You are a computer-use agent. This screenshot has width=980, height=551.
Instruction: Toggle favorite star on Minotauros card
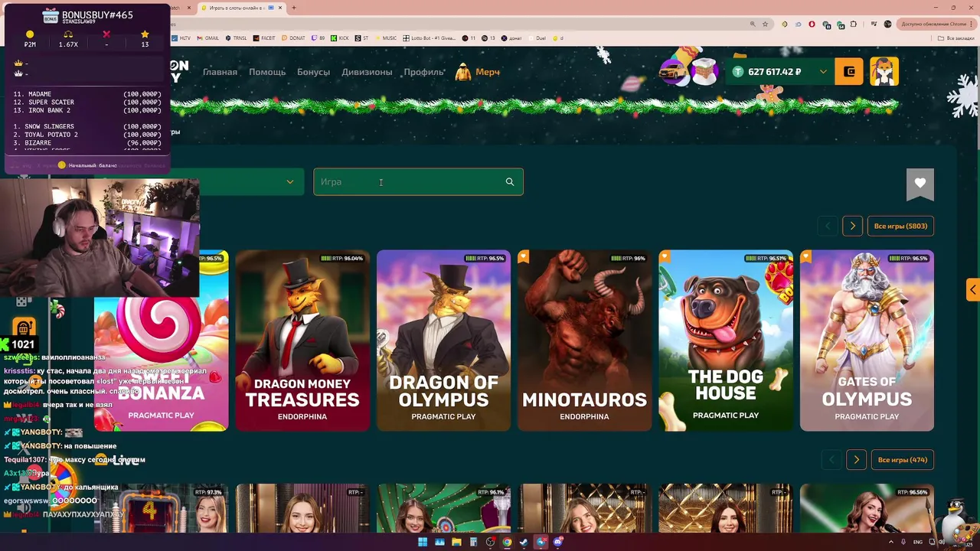click(524, 257)
